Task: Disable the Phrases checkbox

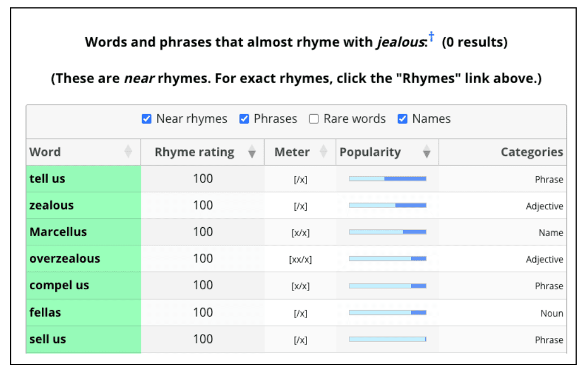Action: pos(244,119)
